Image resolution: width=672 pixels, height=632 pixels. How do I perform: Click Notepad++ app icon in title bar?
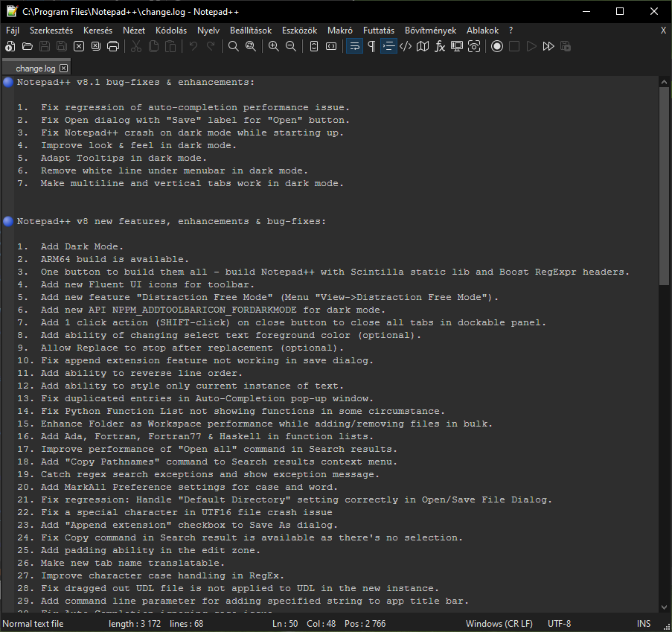coord(12,11)
